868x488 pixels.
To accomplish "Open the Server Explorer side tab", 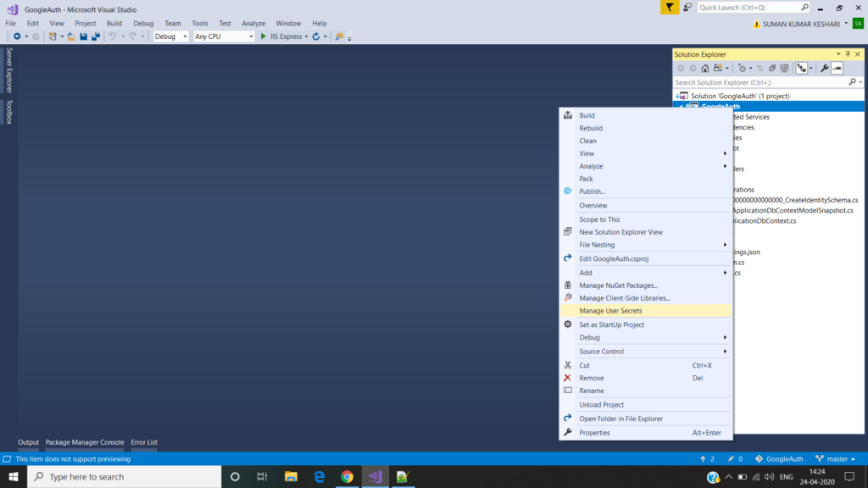I will pos(8,70).
